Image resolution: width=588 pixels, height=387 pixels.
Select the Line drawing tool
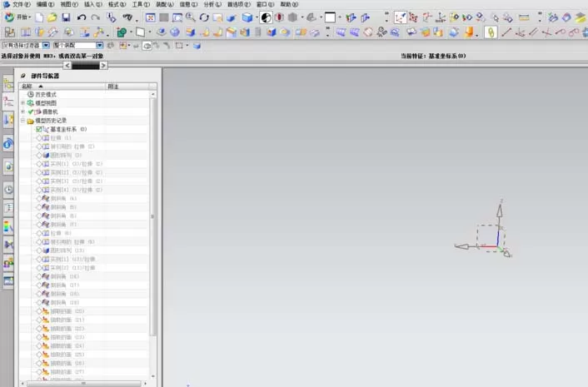(506, 32)
